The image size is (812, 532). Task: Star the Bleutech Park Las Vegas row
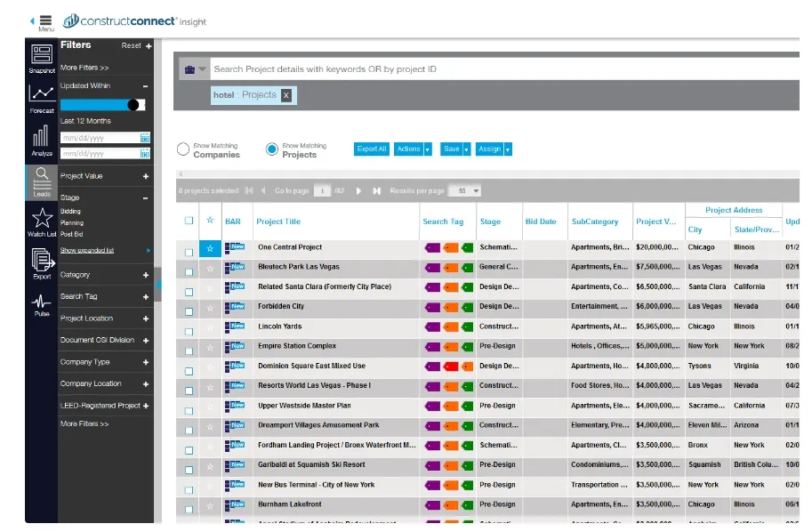210,269
